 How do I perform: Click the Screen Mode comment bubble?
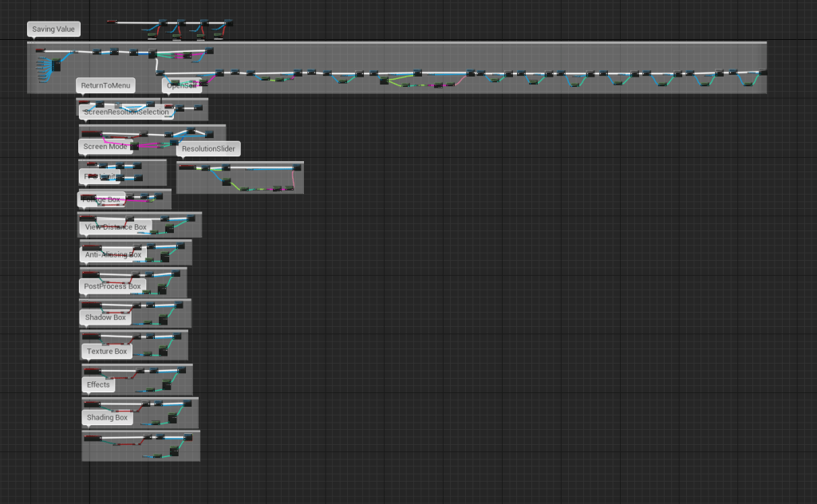pyautogui.click(x=105, y=147)
